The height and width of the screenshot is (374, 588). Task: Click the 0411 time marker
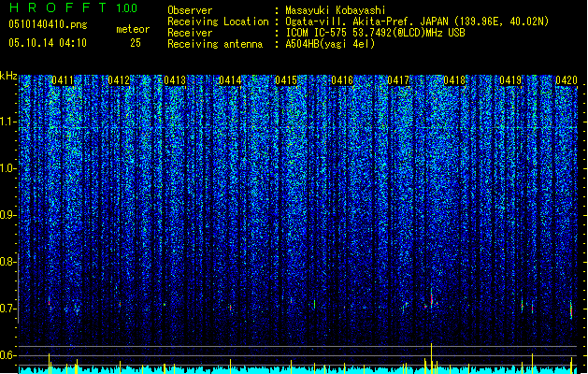pyautogui.click(x=63, y=80)
